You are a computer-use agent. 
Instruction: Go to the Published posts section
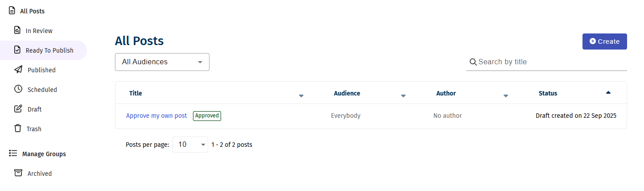pos(41,70)
